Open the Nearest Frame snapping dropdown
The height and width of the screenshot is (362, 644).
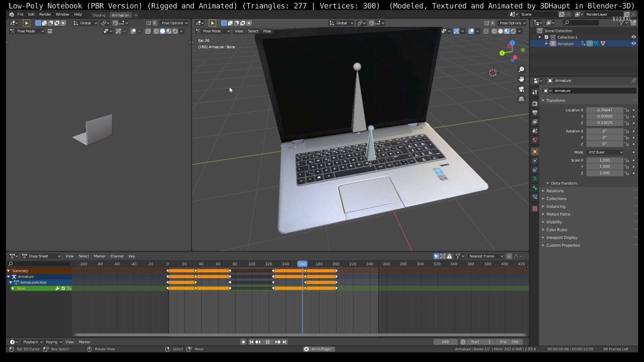(x=486, y=256)
